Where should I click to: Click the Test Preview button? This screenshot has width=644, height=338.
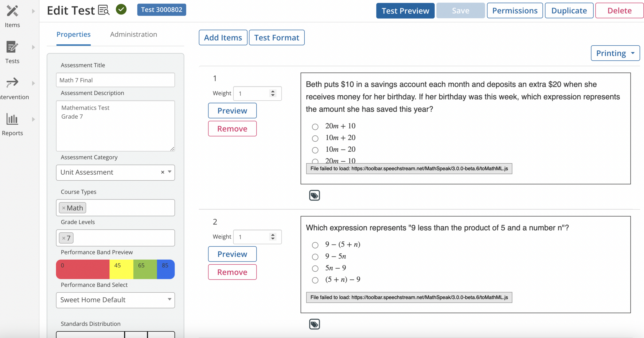(405, 11)
